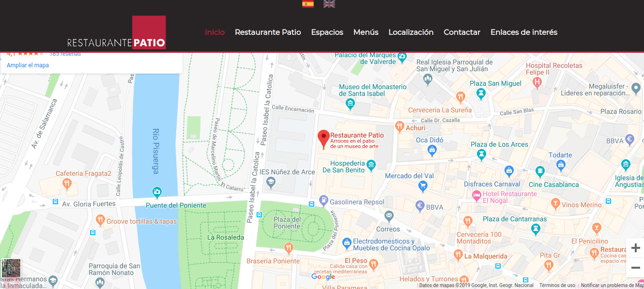
Task: Select the Museo del Monasterio marker icon
Action: (x=351, y=103)
